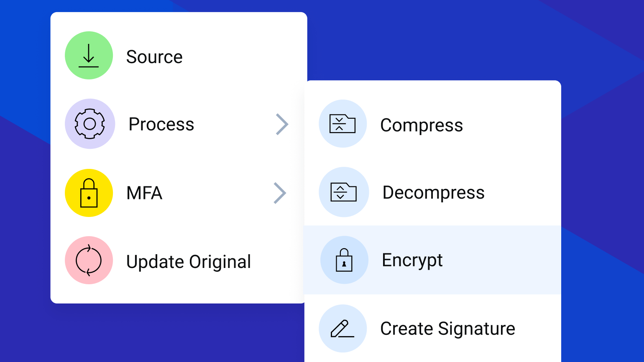Click the Compress option label

[x=422, y=124]
